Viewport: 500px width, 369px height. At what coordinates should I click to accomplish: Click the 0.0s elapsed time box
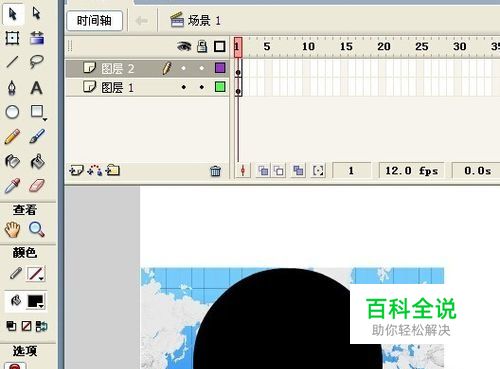[x=477, y=171]
